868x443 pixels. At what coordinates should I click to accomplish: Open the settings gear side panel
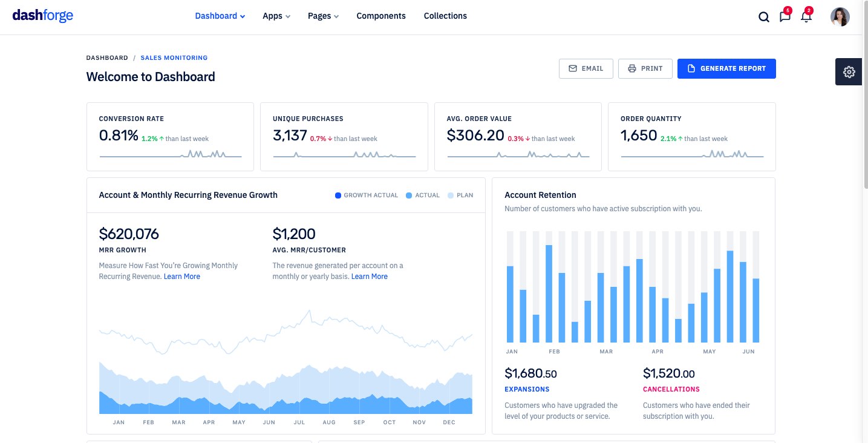pyautogui.click(x=849, y=72)
